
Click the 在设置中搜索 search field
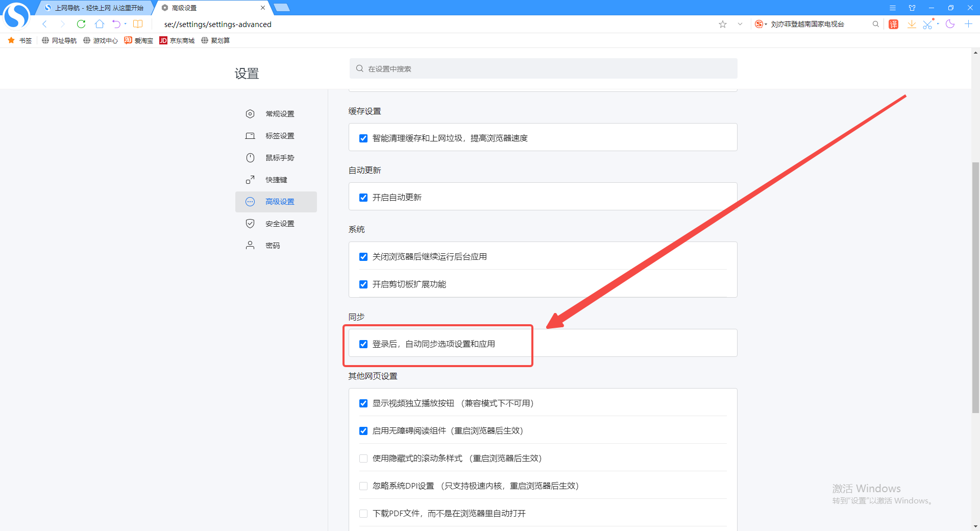point(543,68)
